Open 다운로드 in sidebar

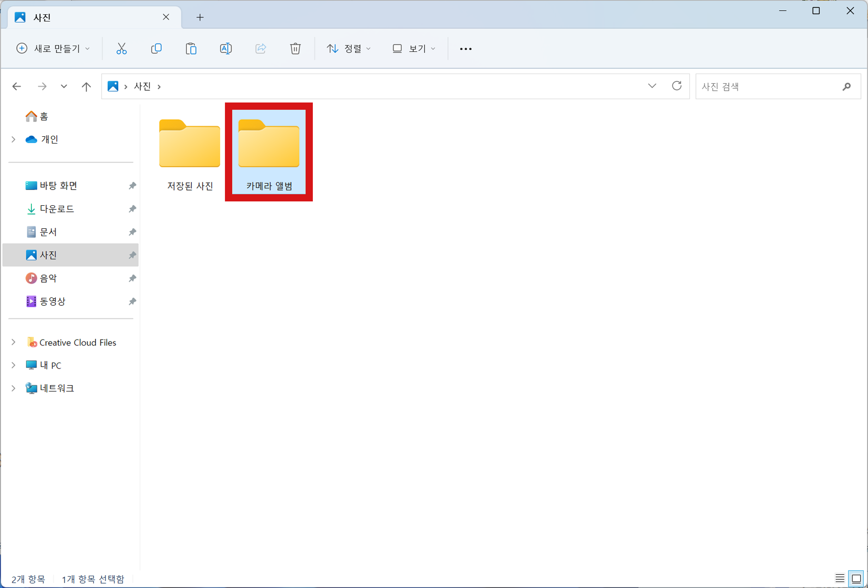[50, 209]
